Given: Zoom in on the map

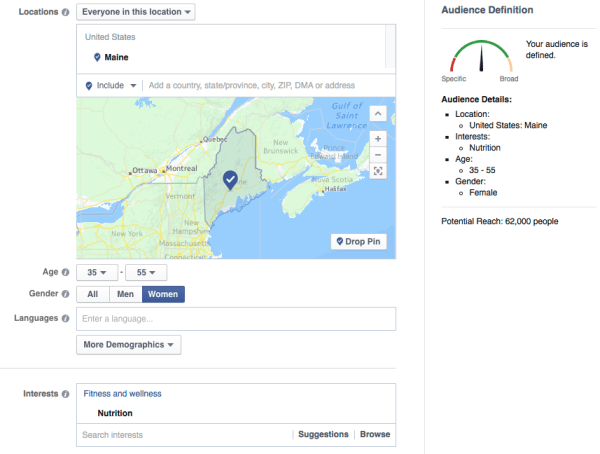Looking at the screenshot, I should click(x=377, y=138).
